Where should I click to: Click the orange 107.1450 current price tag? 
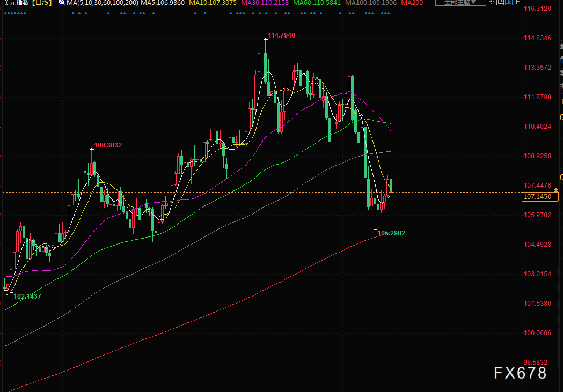click(x=540, y=197)
